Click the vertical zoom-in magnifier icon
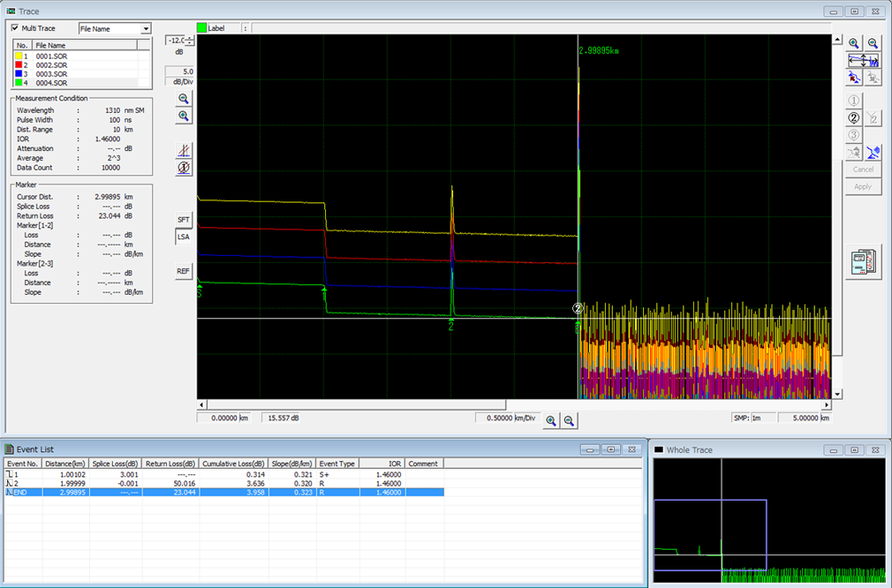The image size is (892, 588). (184, 116)
